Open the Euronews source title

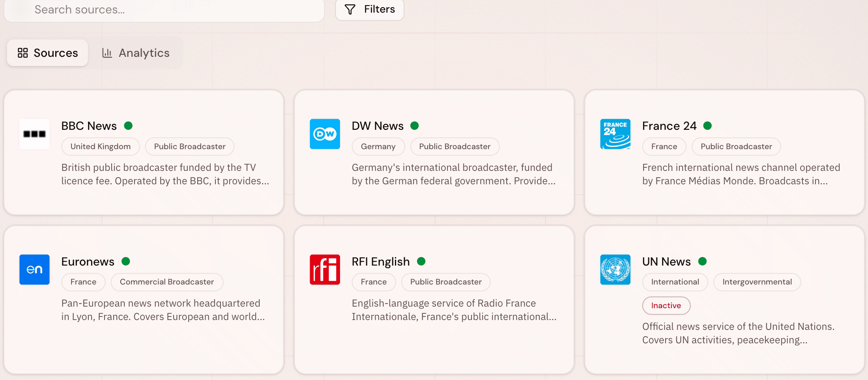88,262
